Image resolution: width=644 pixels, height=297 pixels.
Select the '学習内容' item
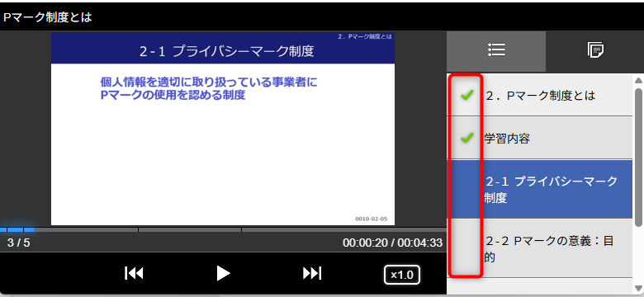pos(539,139)
